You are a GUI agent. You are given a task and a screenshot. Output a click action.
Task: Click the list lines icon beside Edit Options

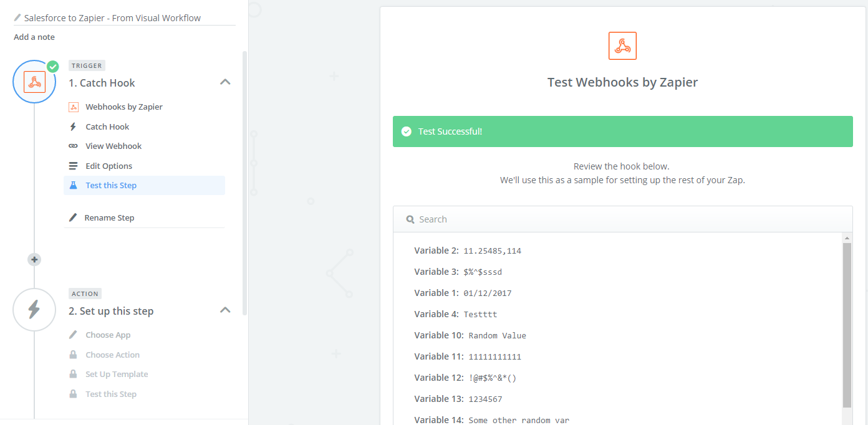coord(73,166)
